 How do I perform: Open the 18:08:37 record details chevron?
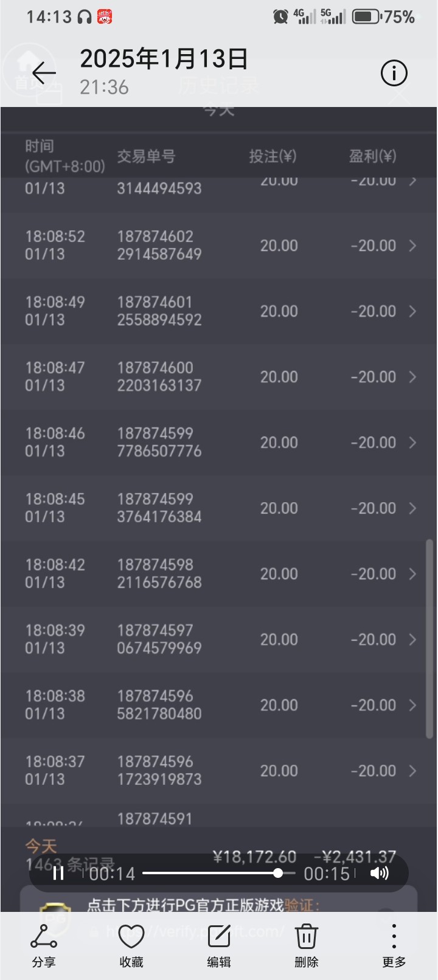point(413,771)
